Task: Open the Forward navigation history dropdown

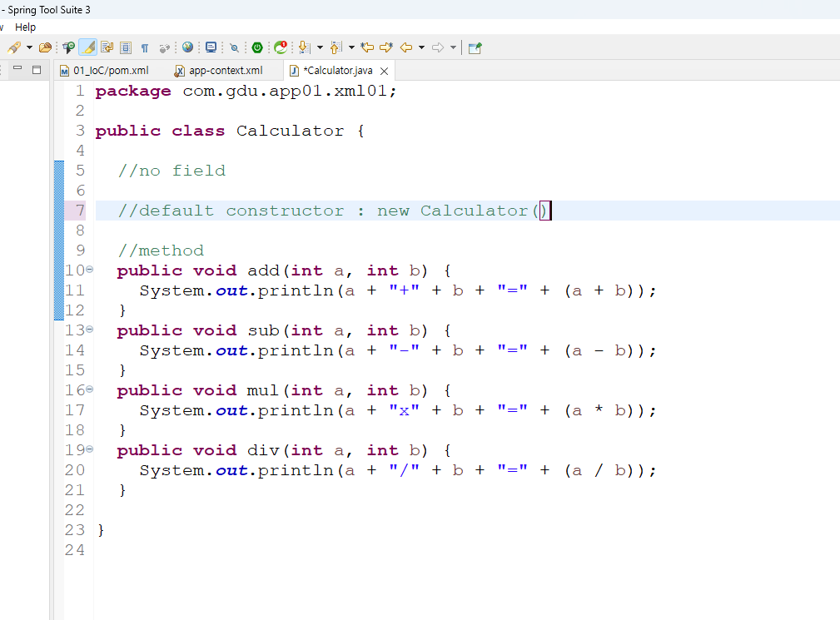Action: click(453, 47)
